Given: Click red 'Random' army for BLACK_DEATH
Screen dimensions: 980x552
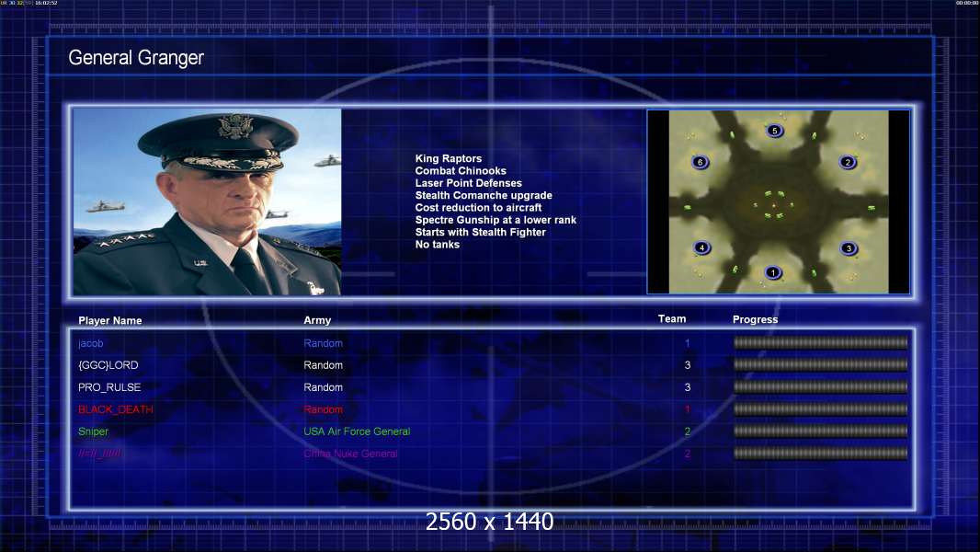Looking at the screenshot, I should coord(323,409).
